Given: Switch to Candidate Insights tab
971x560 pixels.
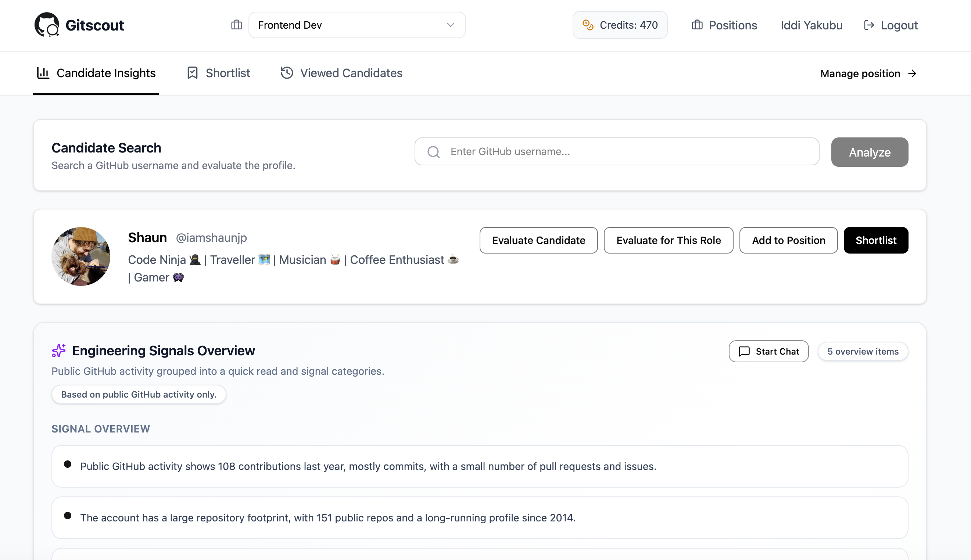Looking at the screenshot, I should pos(96,73).
